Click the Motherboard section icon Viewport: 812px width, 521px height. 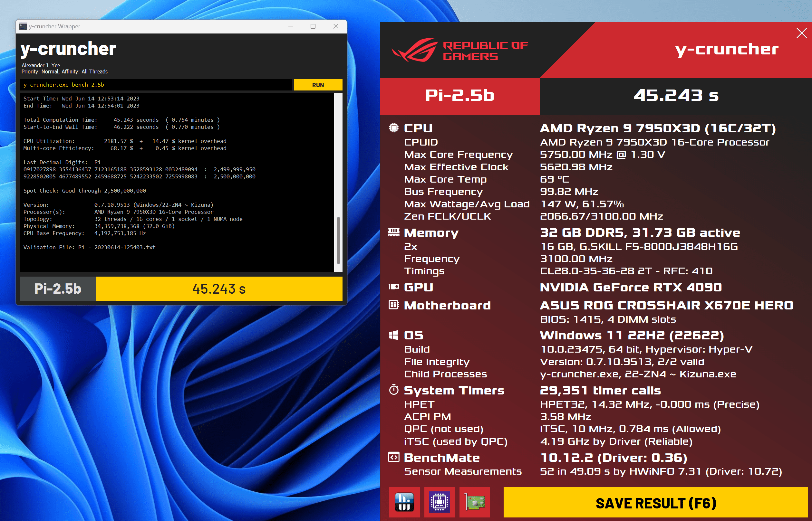[x=394, y=305]
